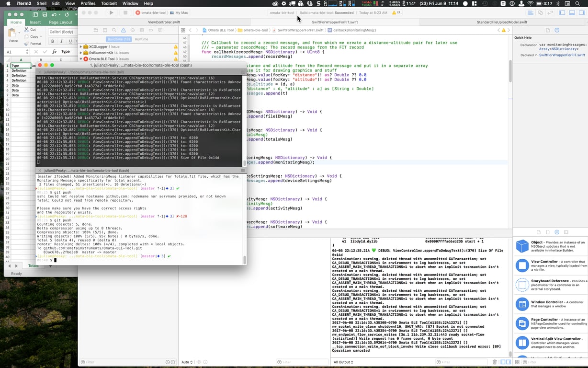Switch to StandardFileUploadModel.swift tab
Screen dimensions: 588x368
point(502,22)
